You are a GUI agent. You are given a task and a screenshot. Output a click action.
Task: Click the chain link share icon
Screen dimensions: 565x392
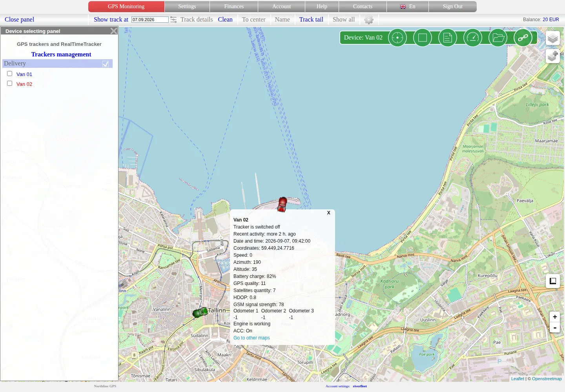523,38
